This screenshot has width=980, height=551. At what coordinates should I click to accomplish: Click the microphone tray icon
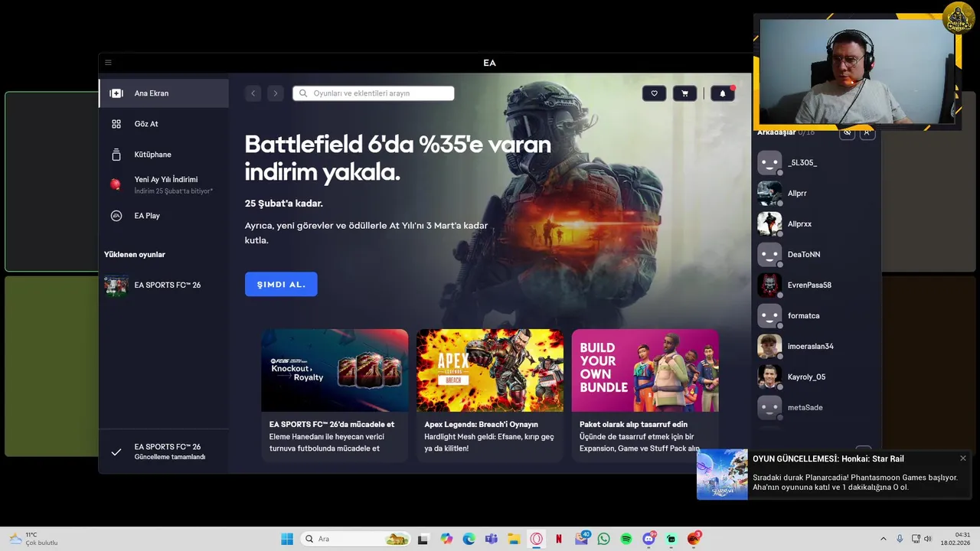(x=900, y=539)
